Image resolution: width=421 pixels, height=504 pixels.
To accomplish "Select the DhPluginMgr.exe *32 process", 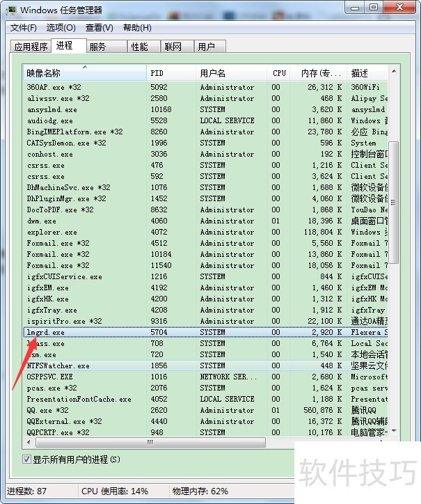I will pyautogui.click(x=205, y=198).
